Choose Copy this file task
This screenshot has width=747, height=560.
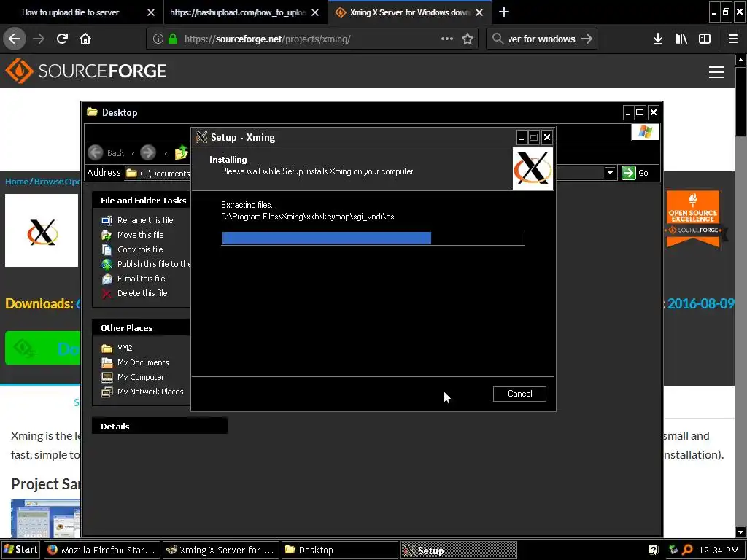click(140, 249)
